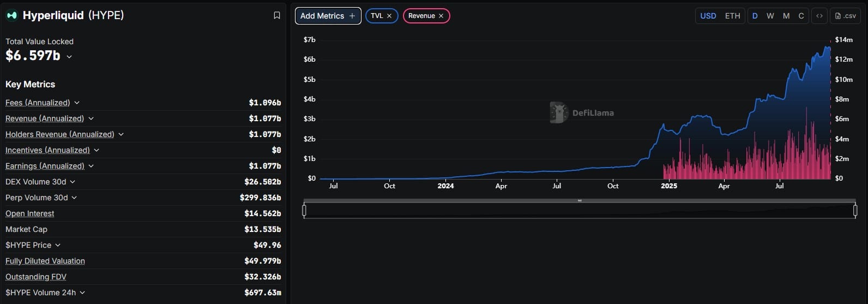Click the $26.502b DEX volume value
The height and width of the screenshot is (304, 868).
point(263,182)
